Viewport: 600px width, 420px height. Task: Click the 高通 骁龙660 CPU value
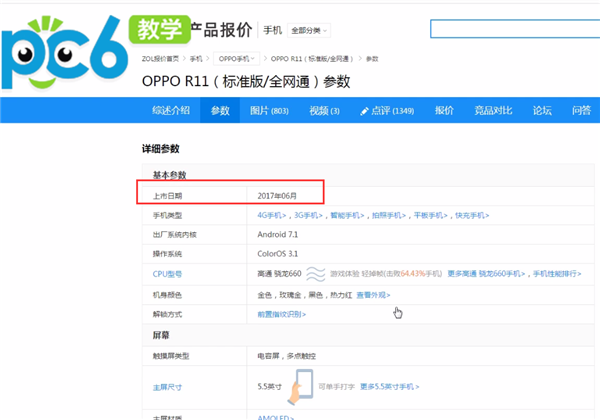coord(279,273)
